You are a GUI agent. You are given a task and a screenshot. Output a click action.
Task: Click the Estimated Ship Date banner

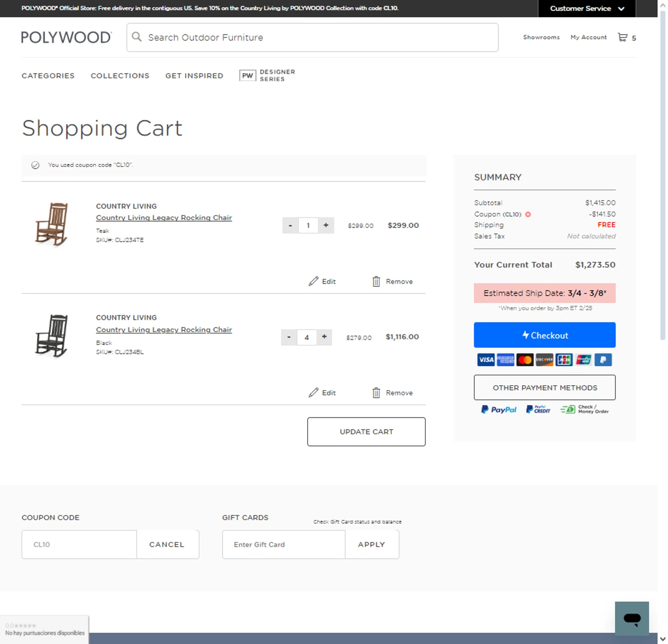545,293
